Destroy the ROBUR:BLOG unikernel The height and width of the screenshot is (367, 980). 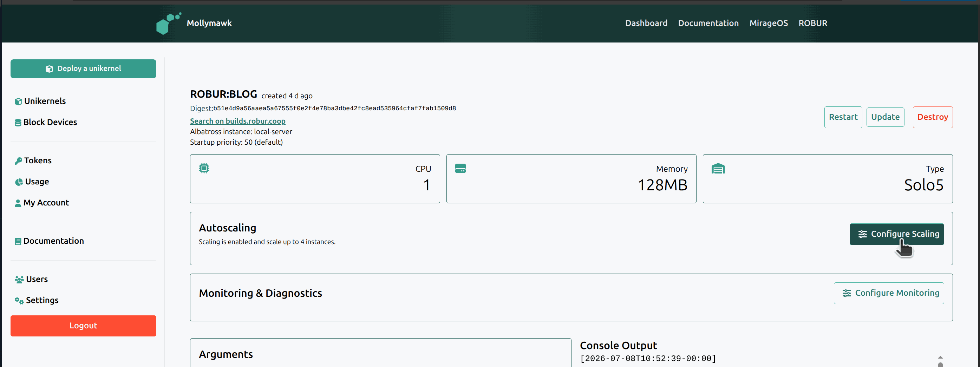933,117
